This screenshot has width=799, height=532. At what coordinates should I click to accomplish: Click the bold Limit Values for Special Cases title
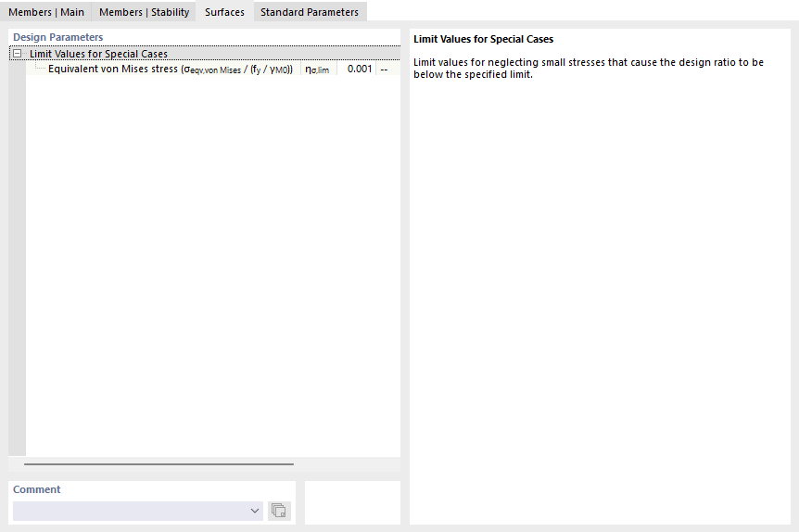[x=483, y=39]
